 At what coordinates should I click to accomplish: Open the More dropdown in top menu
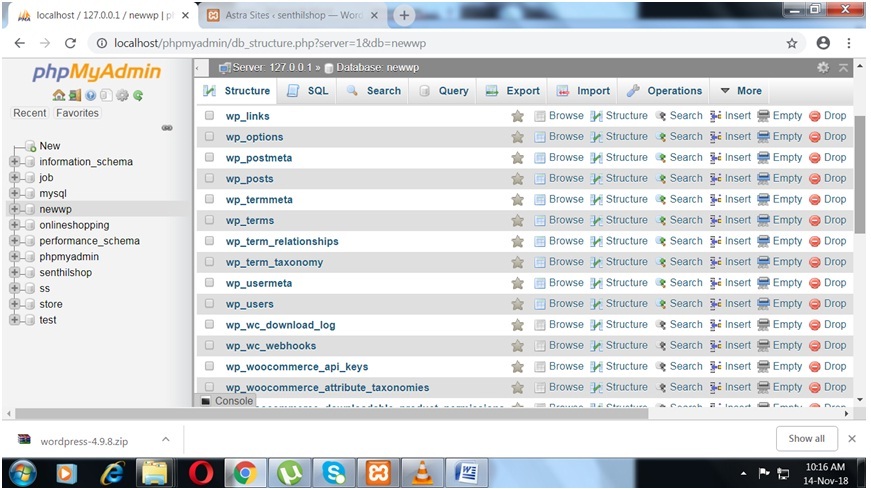741,91
